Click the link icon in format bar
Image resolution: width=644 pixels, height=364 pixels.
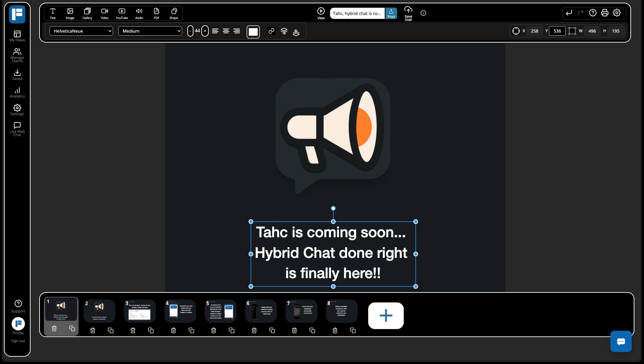pyautogui.click(x=271, y=31)
